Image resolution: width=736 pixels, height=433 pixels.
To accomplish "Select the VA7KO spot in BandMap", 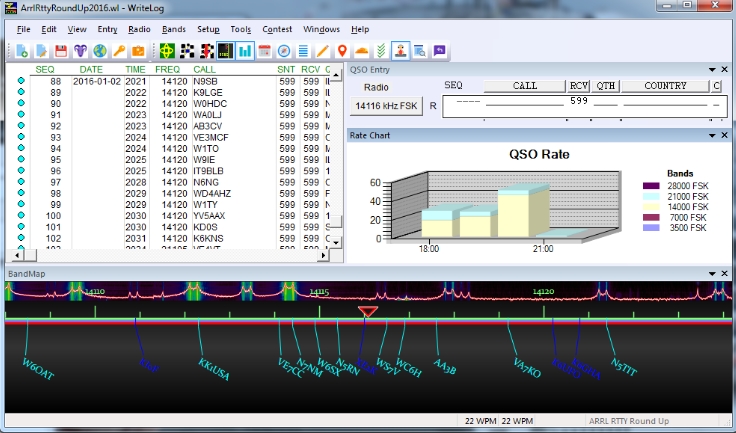I will 527,368.
